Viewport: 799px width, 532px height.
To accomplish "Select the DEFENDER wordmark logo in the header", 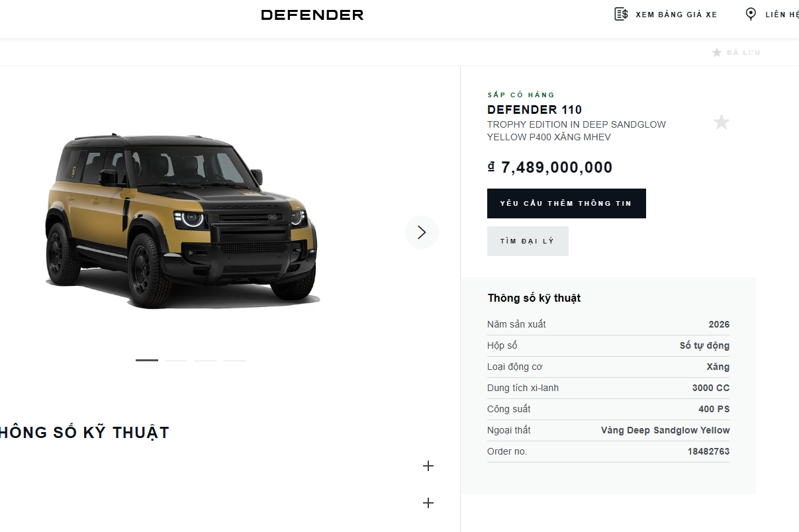I will 312,15.
